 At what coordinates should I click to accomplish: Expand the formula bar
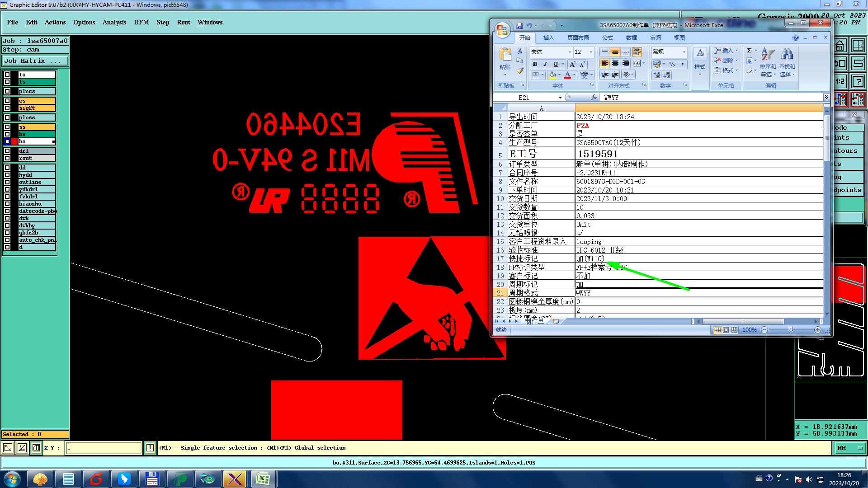pos(826,97)
